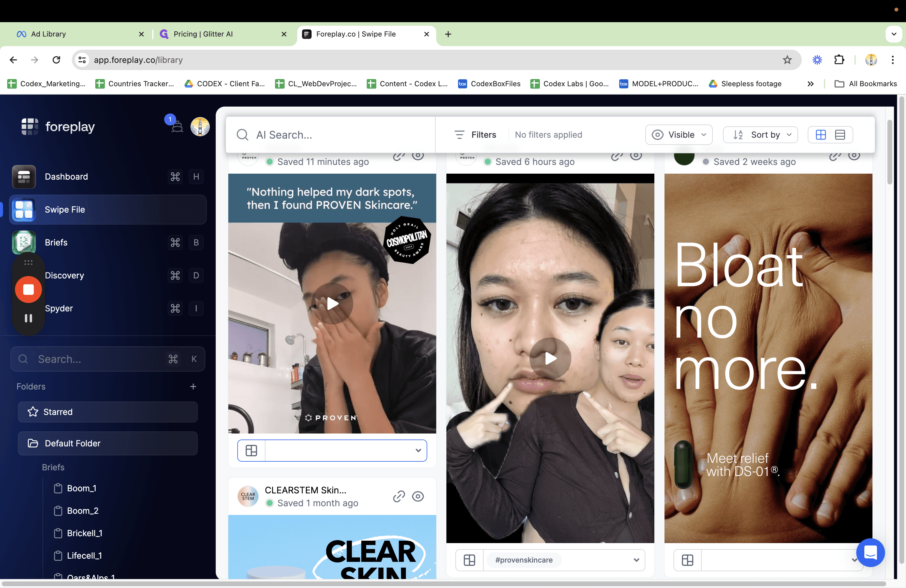Switch to grid view layout

pos(821,135)
